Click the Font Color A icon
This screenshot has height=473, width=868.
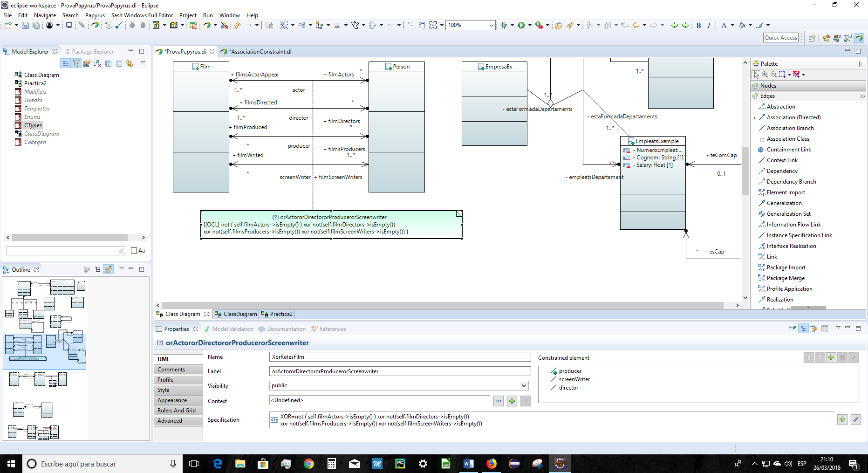[724, 25]
